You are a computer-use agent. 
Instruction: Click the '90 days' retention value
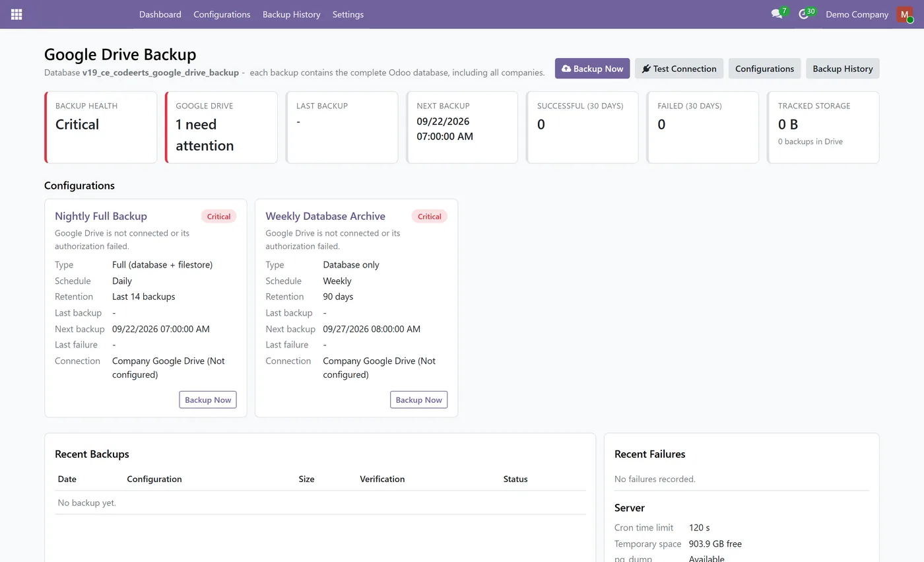pos(338,297)
